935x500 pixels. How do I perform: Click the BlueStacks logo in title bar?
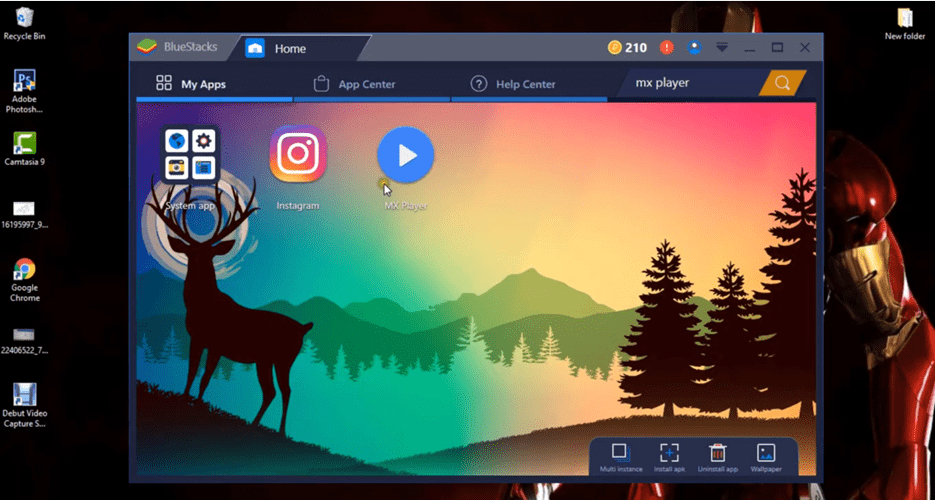150,47
